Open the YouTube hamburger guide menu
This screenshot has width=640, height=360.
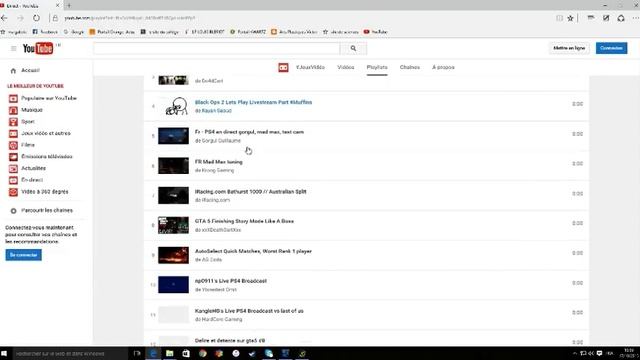click(x=13, y=49)
